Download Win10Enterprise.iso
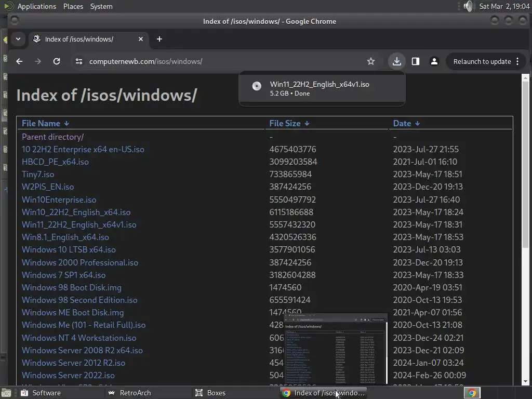 [x=59, y=199]
